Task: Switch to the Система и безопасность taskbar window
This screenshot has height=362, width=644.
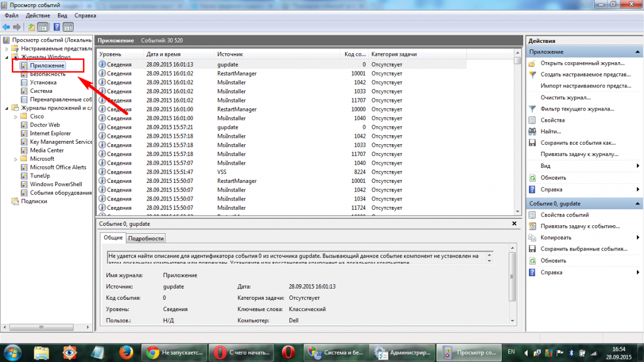Action: pyautogui.click(x=337, y=352)
